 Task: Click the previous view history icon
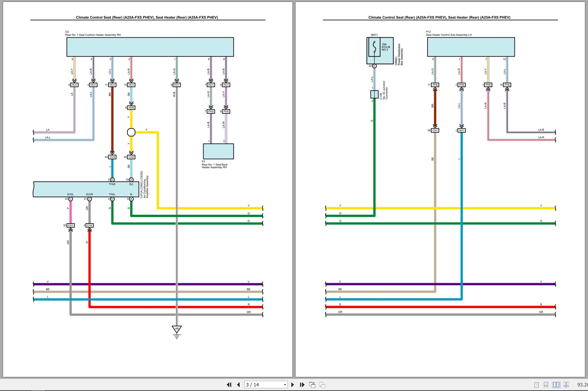(x=312, y=385)
